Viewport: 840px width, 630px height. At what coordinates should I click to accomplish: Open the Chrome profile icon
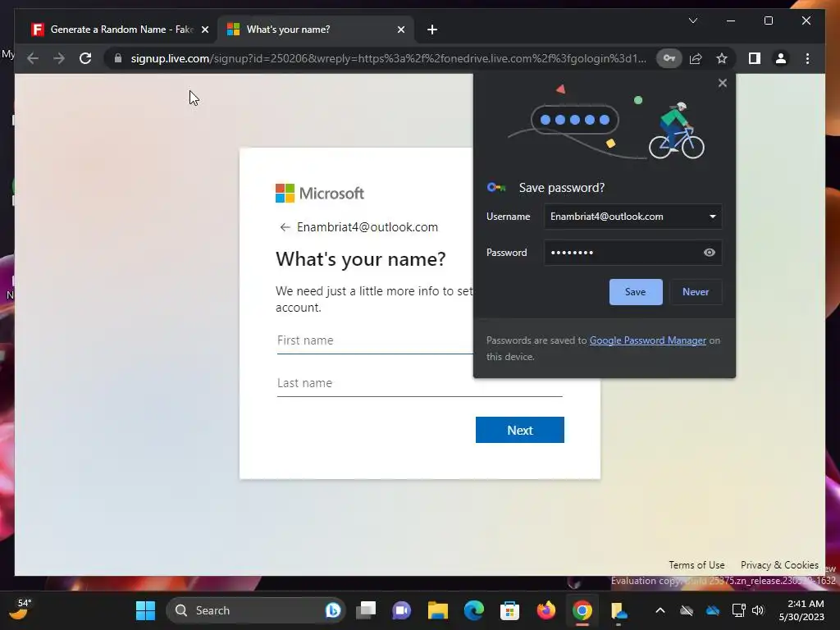[x=781, y=58]
